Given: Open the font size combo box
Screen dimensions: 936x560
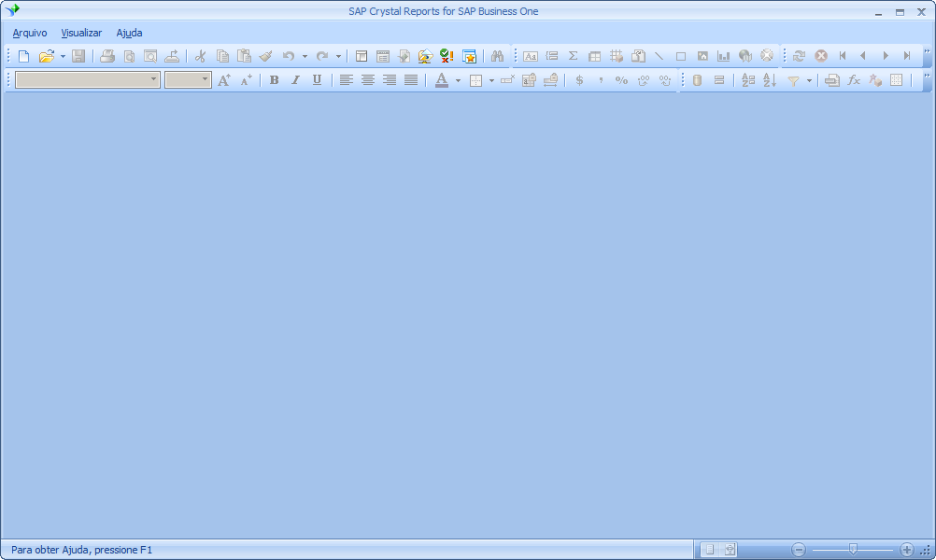Looking at the screenshot, I should coord(188,79).
